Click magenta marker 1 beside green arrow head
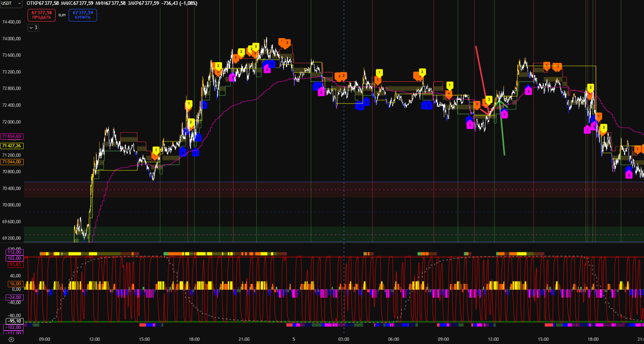This screenshot has height=344, width=644. (504, 115)
